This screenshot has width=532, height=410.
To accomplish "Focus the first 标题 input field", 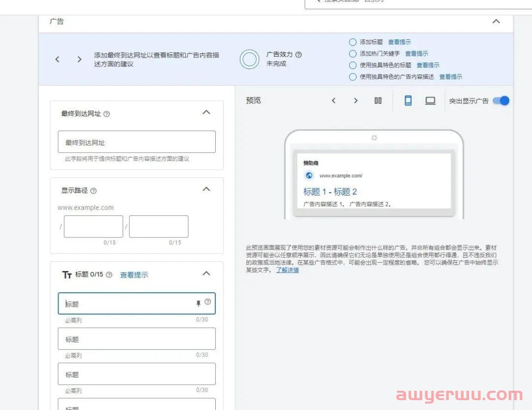I will pos(137,304).
